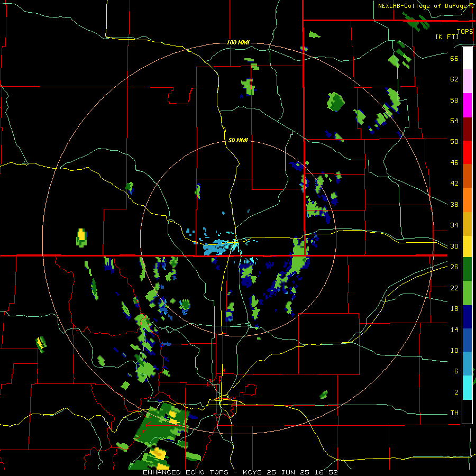The width and height of the screenshot is (476, 476).
Task: Click the legend value '22'
Action: tap(454, 288)
